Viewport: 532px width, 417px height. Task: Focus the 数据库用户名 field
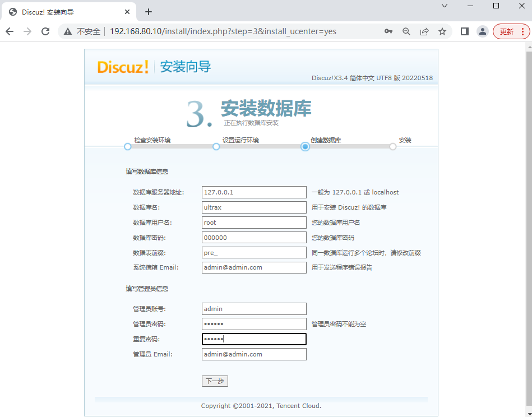pyautogui.click(x=254, y=223)
